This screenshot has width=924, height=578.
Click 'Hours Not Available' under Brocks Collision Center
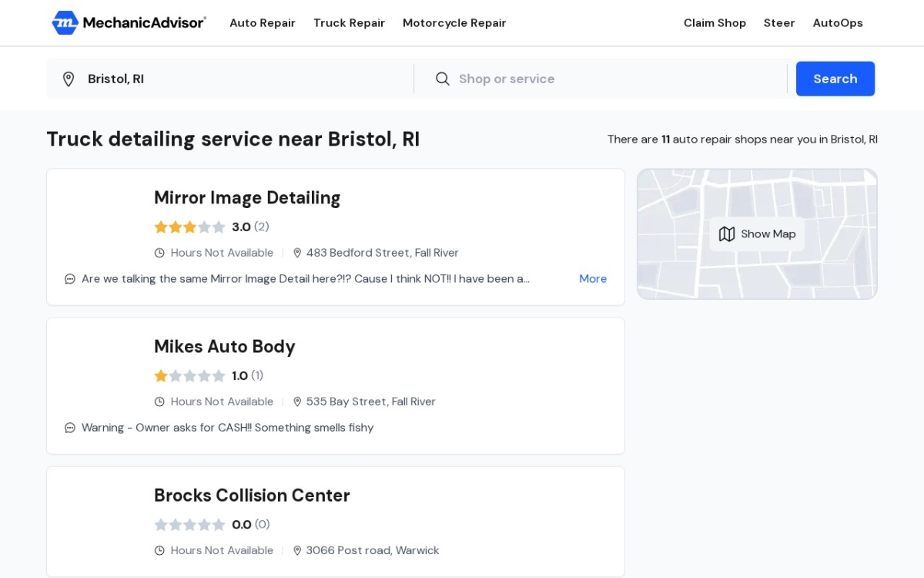click(222, 550)
